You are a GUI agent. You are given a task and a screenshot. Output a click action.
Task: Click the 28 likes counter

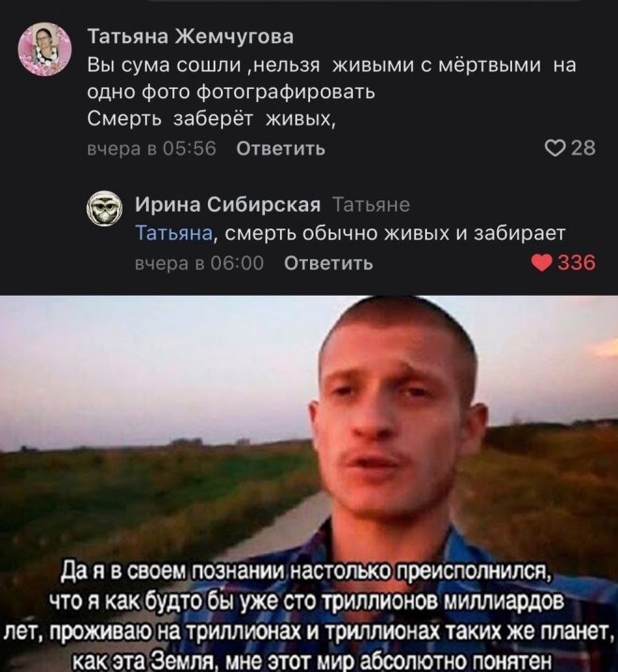click(x=583, y=148)
